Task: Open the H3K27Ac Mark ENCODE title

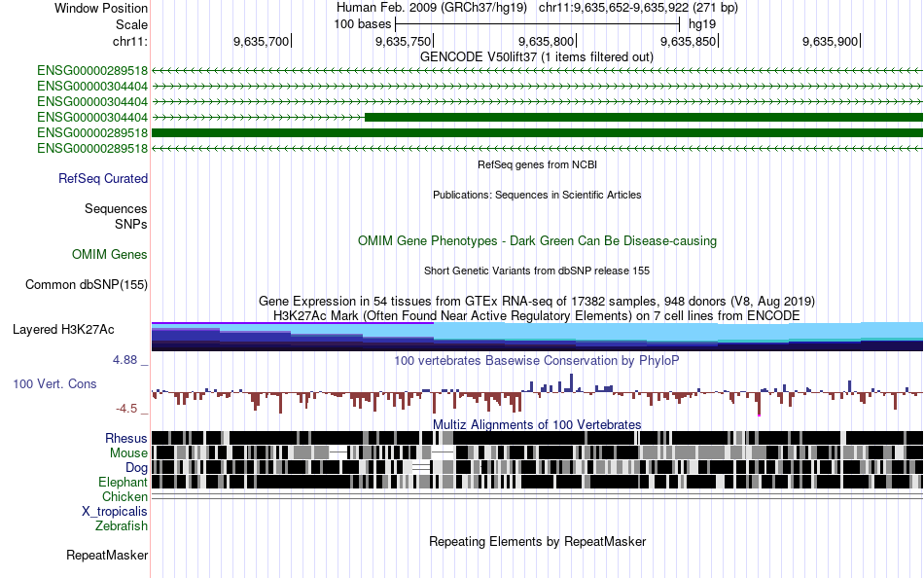Action: 537,315
